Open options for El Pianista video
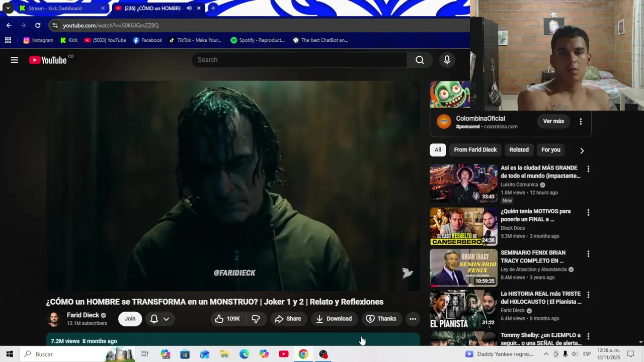Screen dimensions: 644x362 (x=588, y=295)
